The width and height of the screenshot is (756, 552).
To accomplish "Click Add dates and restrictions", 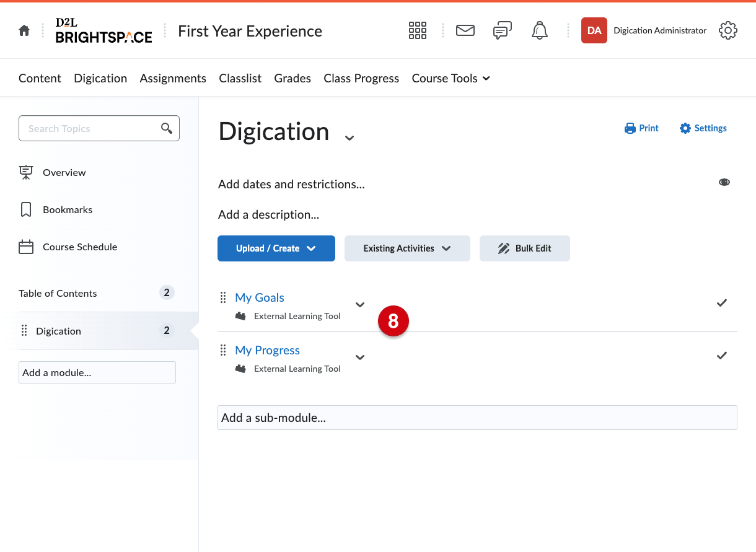I will [291, 184].
